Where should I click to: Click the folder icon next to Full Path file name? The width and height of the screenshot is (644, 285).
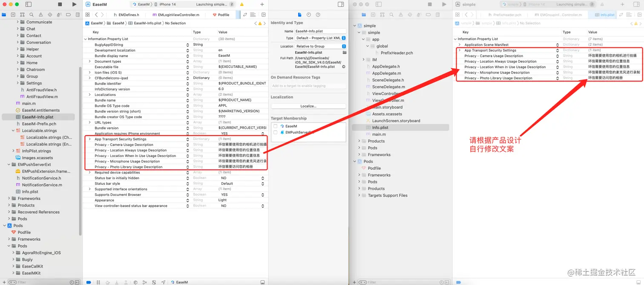coord(344,52)
